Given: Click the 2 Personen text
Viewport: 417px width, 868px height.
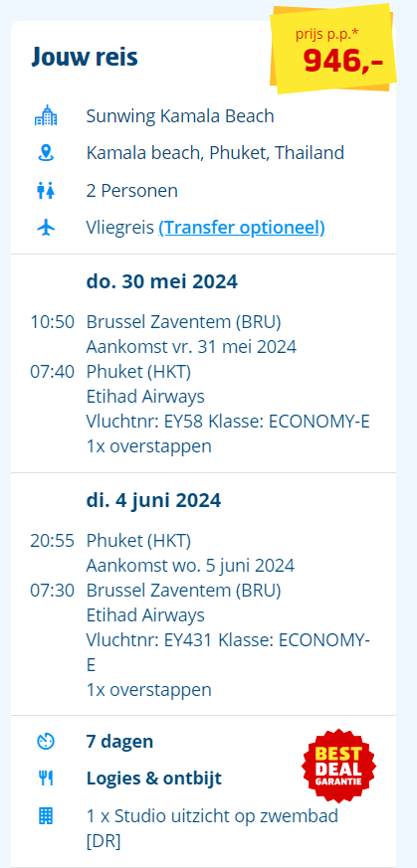Looking at the screenshot, I should click(x=131, y=191).
